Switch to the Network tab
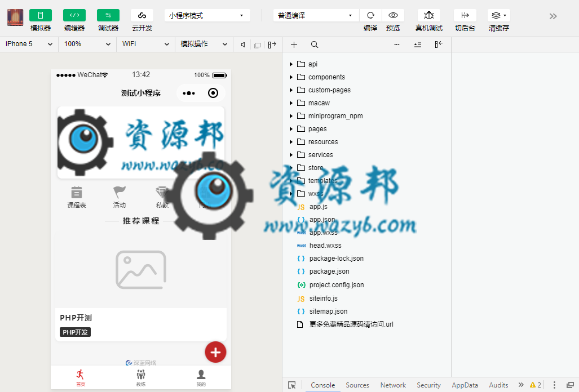The image size is (579, 392). coord(393,385)
